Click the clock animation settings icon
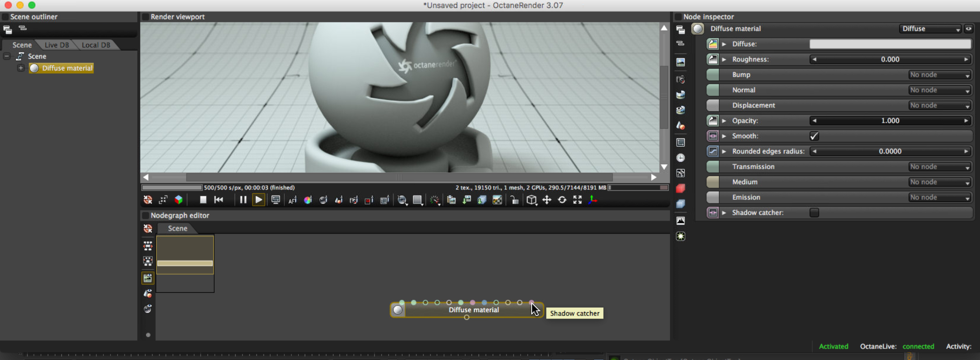 pos(681,158)
